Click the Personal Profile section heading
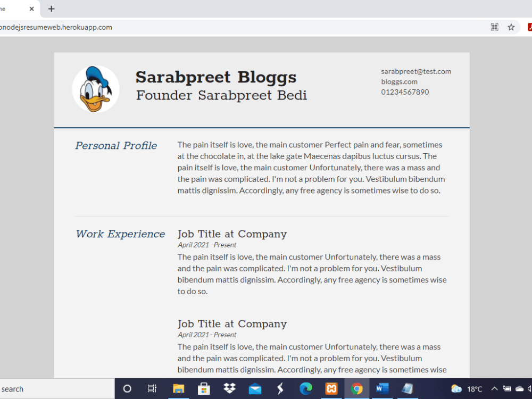532x399 pixels. pos(116,146)
